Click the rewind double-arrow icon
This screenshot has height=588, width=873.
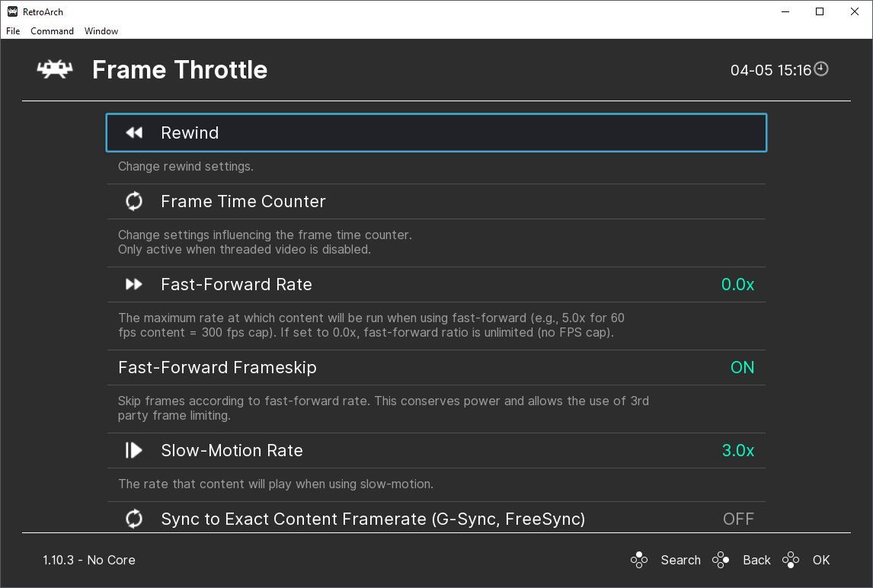[x=134, y=133]
